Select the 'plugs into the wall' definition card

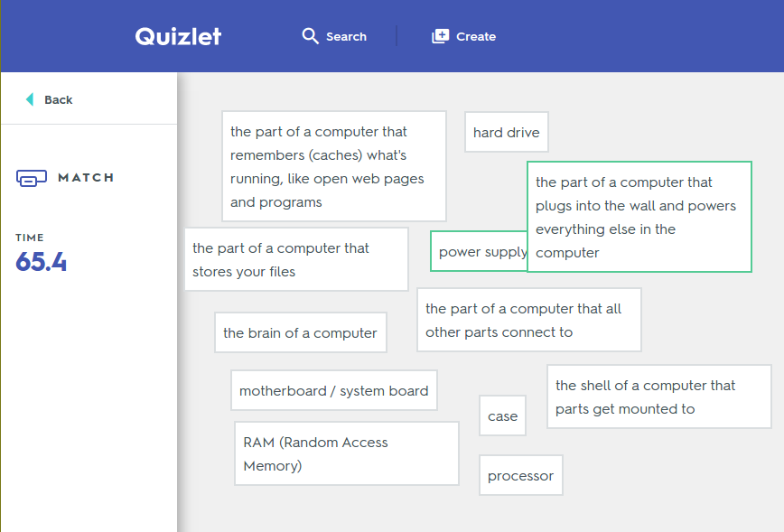[639, 217]
